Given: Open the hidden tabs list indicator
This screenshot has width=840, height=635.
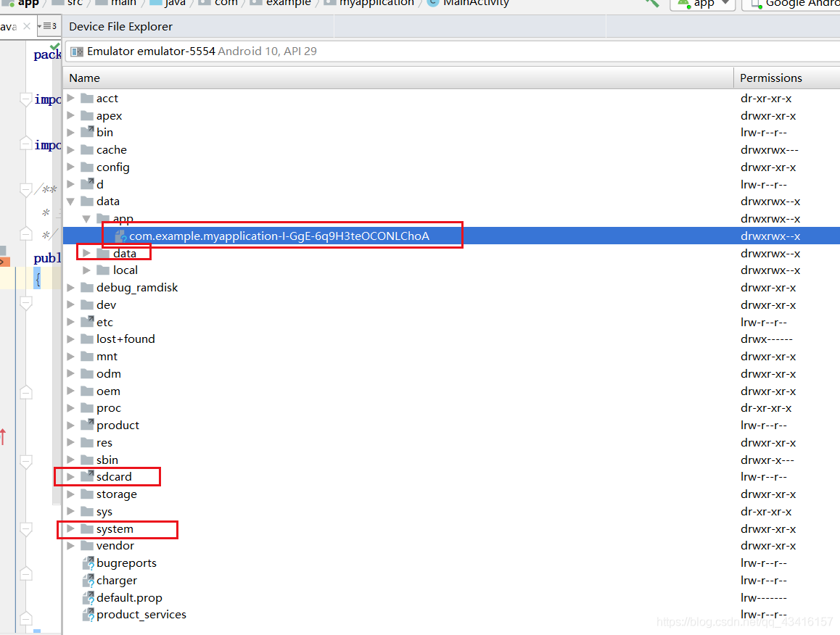Looking at the screenshot, I should 47,25.
